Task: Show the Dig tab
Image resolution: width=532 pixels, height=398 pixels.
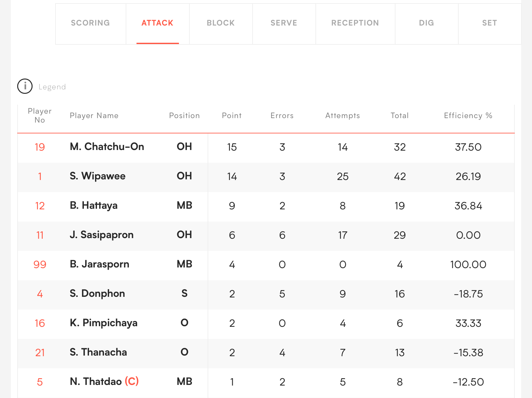Action: 426,23
